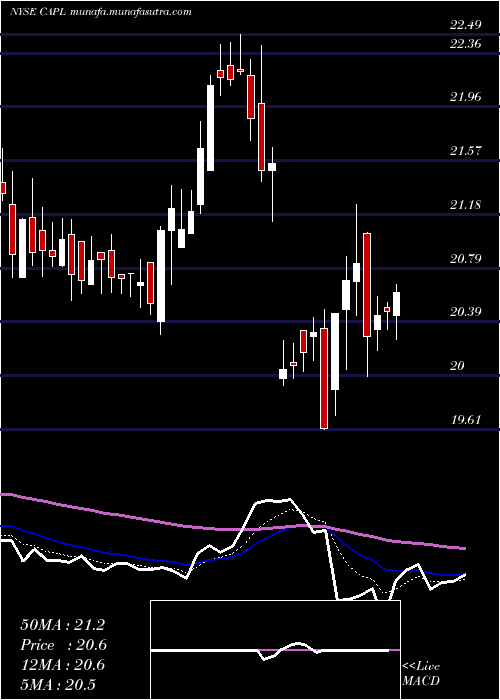Select the 21.18 price level label
The image size is (500, 700).
click(x=466, y=205)
